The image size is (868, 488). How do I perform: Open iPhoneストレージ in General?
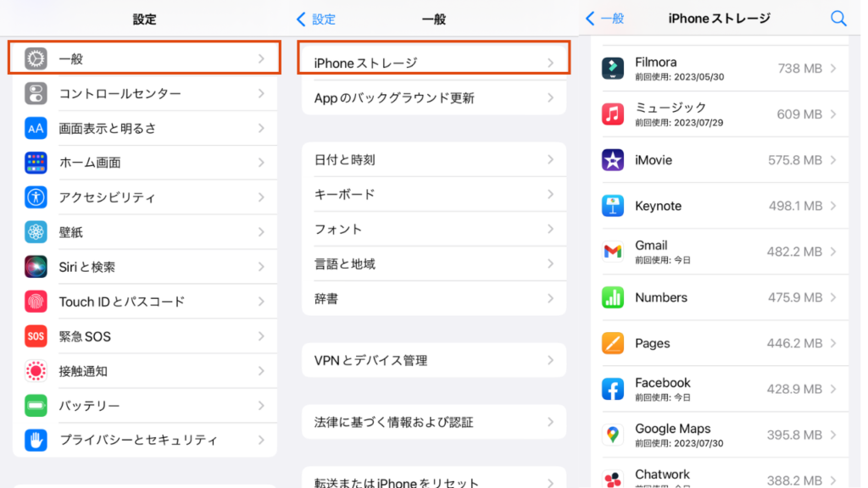[x=434, y=63]
